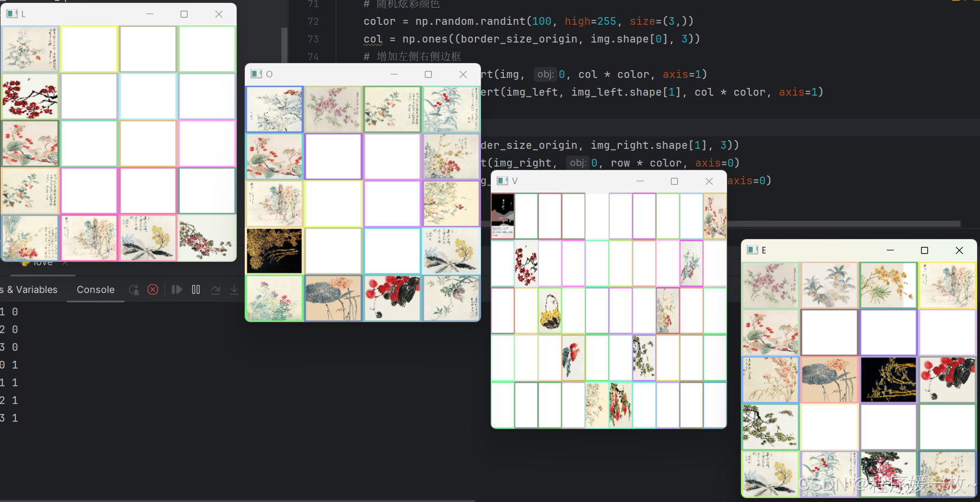Image resolution: width=980 pixels, height=502 pixels.
Task: Click the app icon of window O
Action: [256, 74]
